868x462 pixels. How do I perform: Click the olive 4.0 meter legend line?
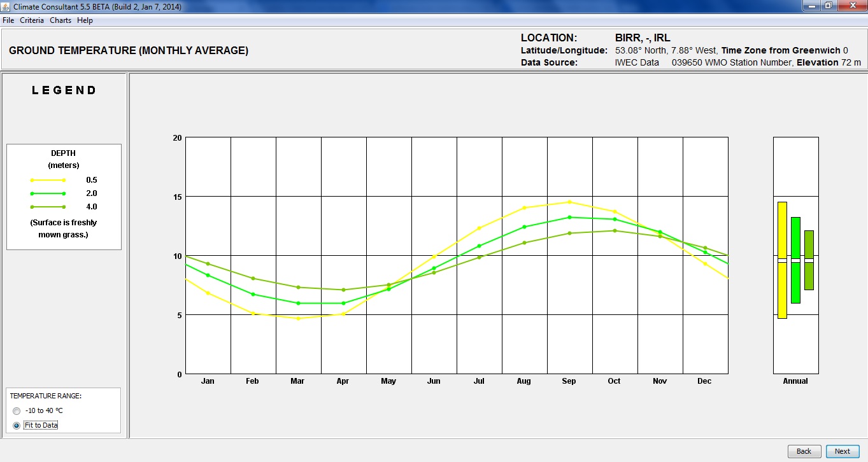[x=48, y=207]
